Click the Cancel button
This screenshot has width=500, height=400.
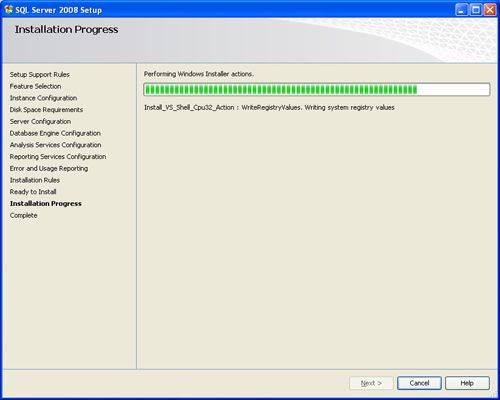[x=419, y=383]
